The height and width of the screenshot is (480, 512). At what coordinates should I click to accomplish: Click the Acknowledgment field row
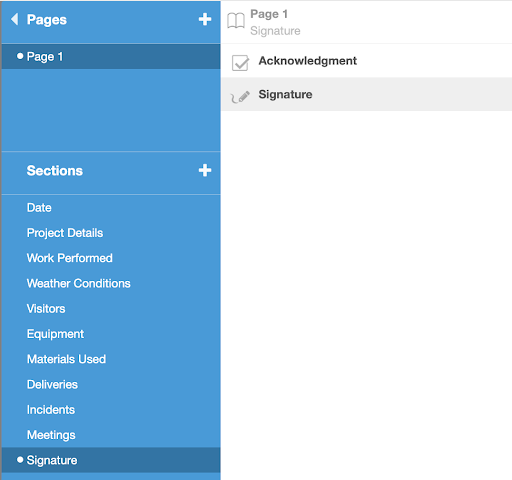tap(366, 61)
